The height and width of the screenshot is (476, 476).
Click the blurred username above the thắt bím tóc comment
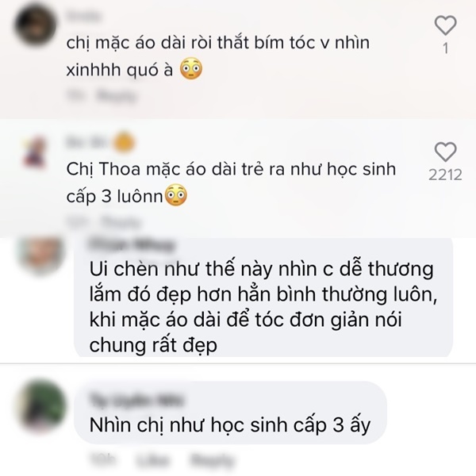83,15
